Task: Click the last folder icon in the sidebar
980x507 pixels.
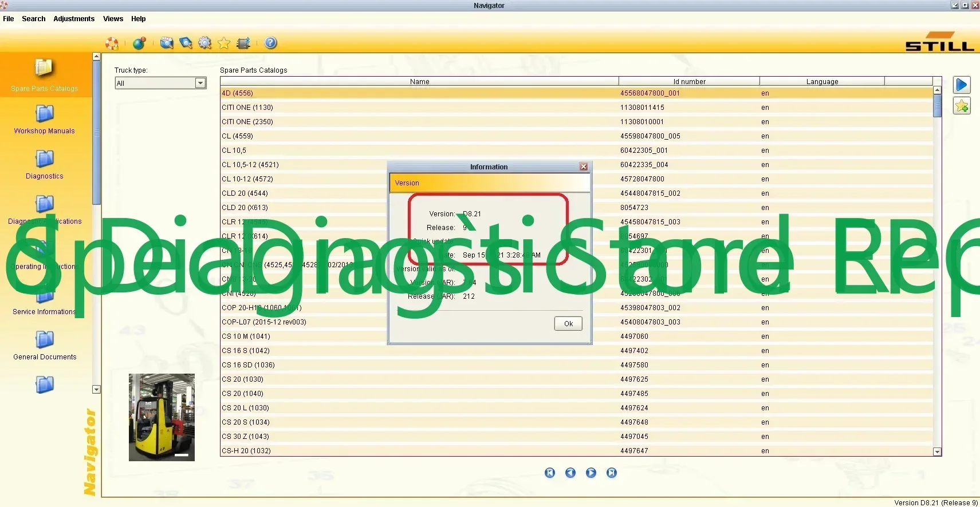Action: click(x=44, y=385)
